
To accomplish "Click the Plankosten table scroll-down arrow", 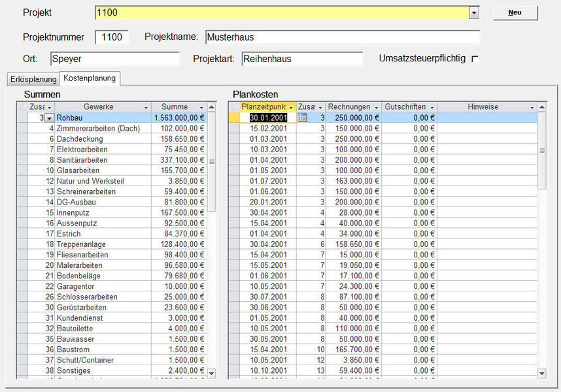I will pos(542,373).
